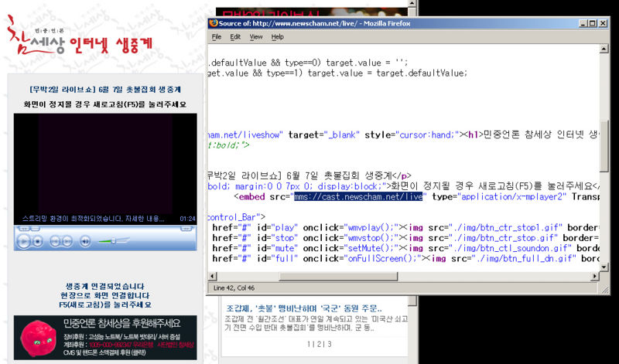Viewport: 619px width, 364px height.
Task: Click the resize grip of source window
Action: point(605,290)
